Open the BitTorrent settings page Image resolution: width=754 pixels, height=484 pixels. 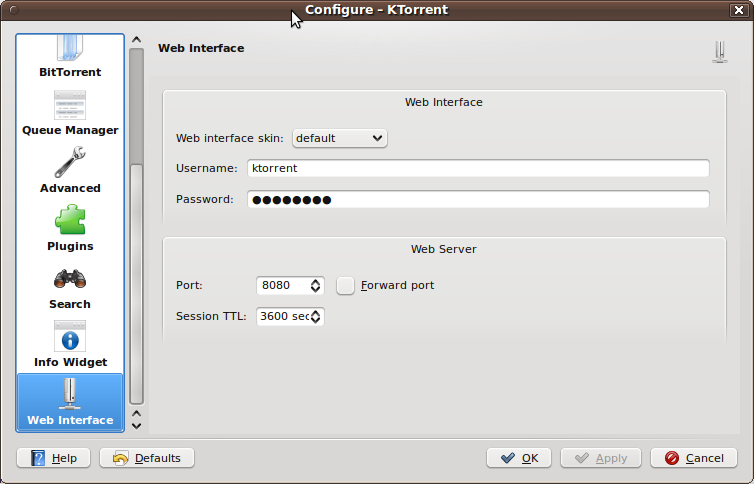pos(70,57)
